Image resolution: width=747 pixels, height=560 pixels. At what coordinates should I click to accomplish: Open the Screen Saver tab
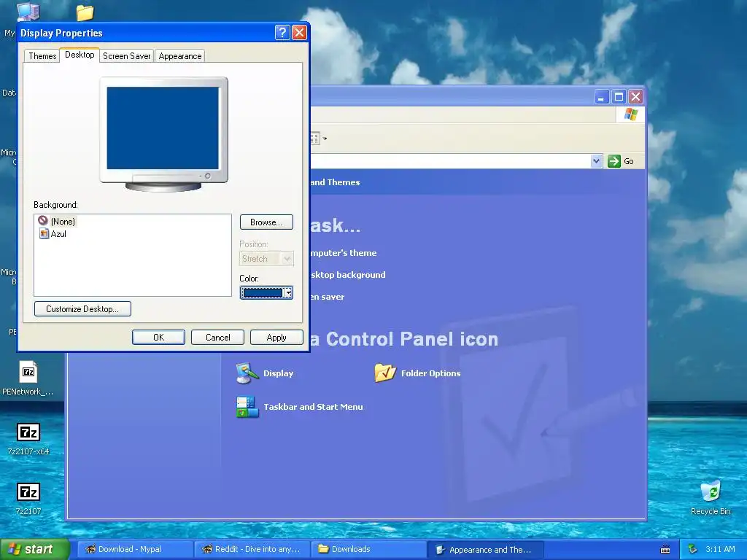point(126,56)
